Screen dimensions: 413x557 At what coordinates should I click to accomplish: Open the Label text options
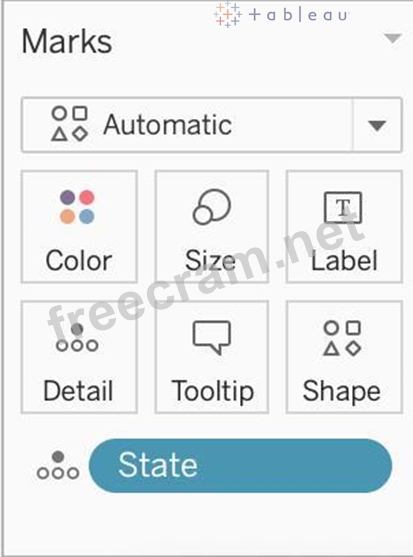click(x=344, y=261)
